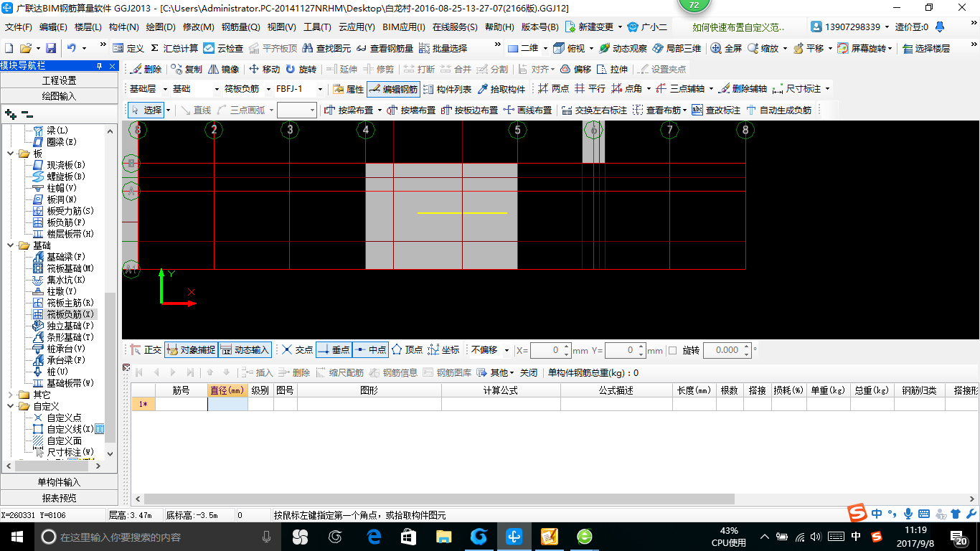Toggle 动态输入 dynamic input
Image resolution: width=980 pixels, height=551 pixels.
pyautogui.click(x=245, y=350)
